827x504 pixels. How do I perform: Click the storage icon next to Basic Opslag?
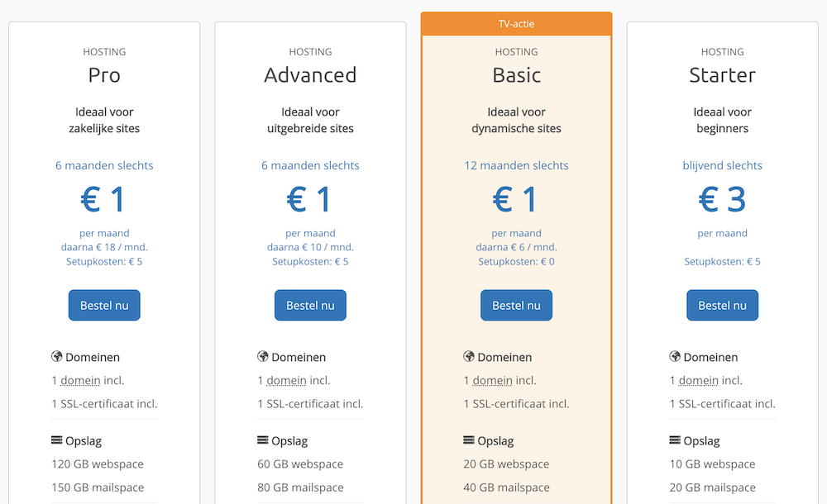(x=469, y=440)
